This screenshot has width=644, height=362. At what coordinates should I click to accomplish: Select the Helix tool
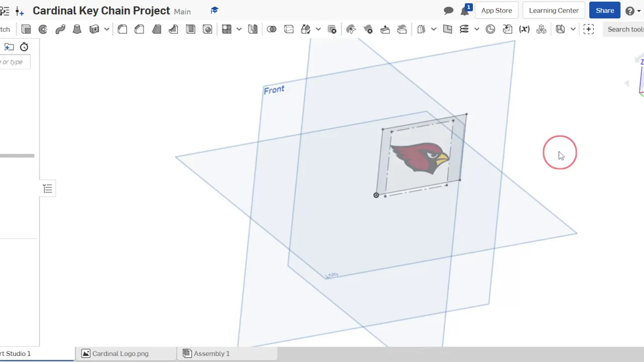pyautogui.click(x=464, y=29)
